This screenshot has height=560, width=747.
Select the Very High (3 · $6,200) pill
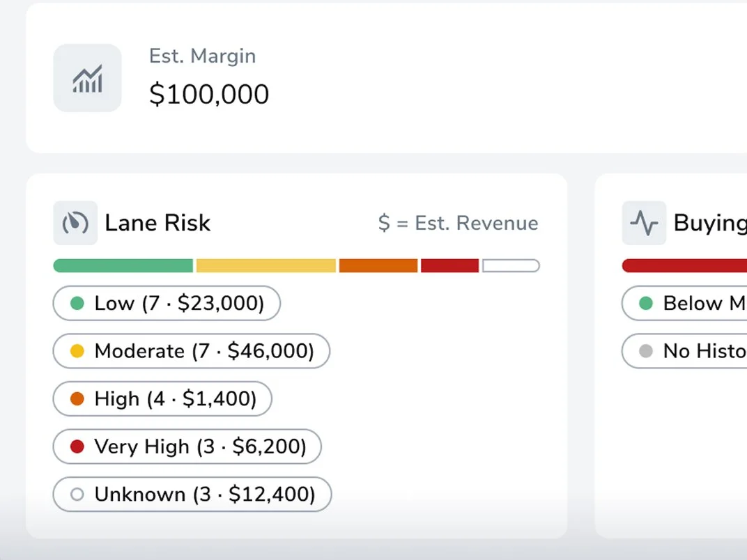tap(187, 446)
